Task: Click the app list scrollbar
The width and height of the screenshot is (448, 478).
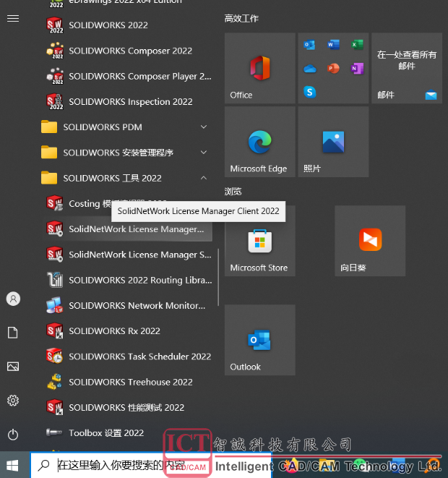Action: coord(218,277)
